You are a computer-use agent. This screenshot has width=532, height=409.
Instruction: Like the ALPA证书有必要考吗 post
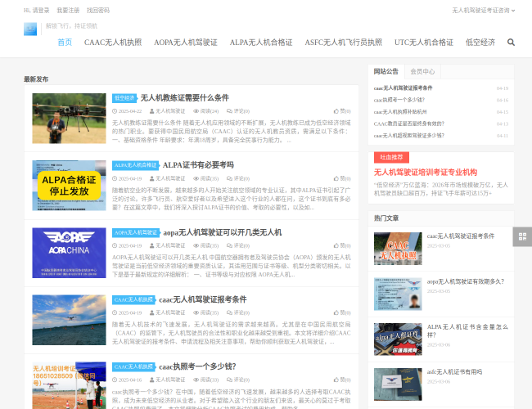[342, 178]
